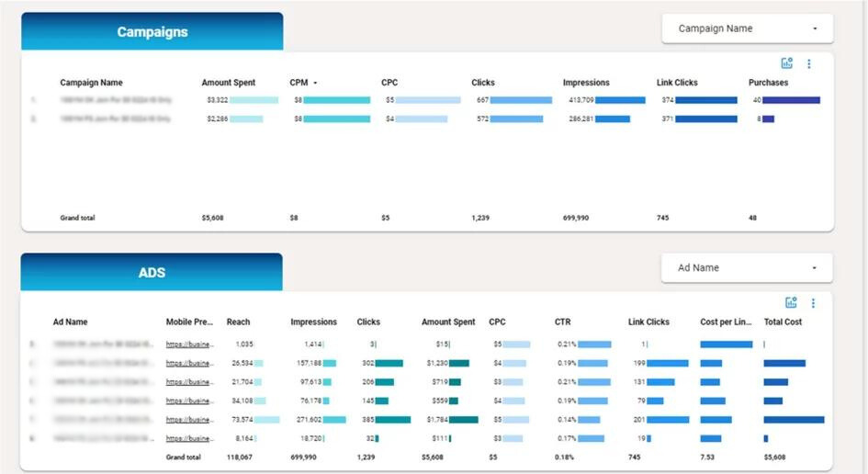Click the chart explore icon in Campaigns table
Viewport: 868px width, 474px height.
coord(787,63)
